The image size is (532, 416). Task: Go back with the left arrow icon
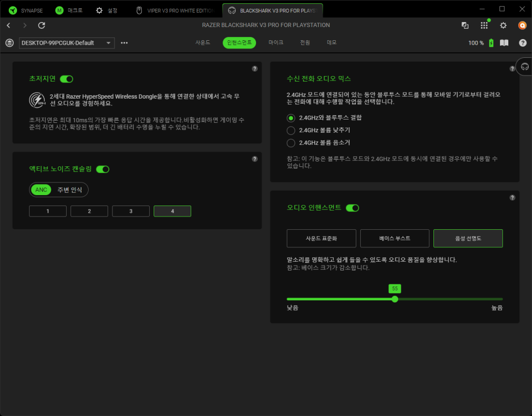click(x=8, y=25)
